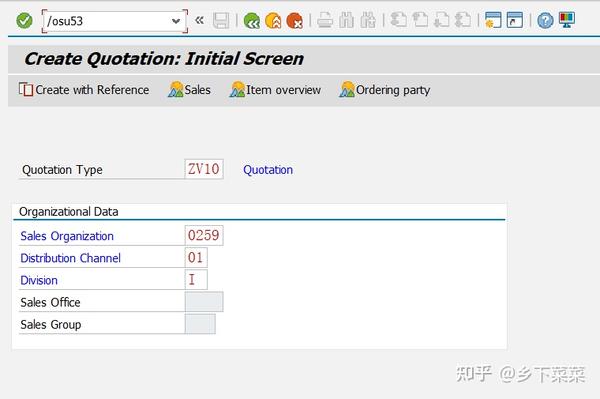Viewport: 600px width, 399px height.
Task: Click the yellow Exit icon
Action: (273, 21)
